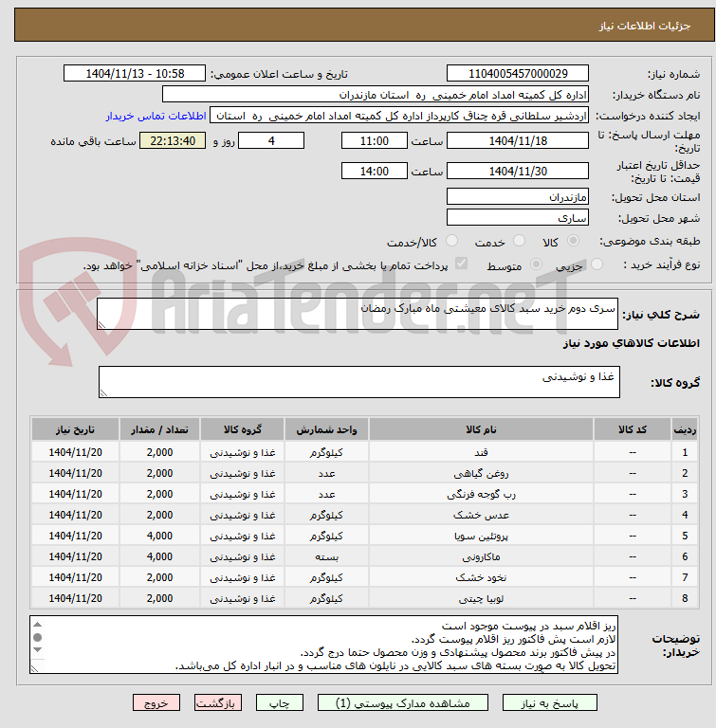Click the خروج exit button
The width and height of the screenshot is (716, 728).
click(156, 703)
